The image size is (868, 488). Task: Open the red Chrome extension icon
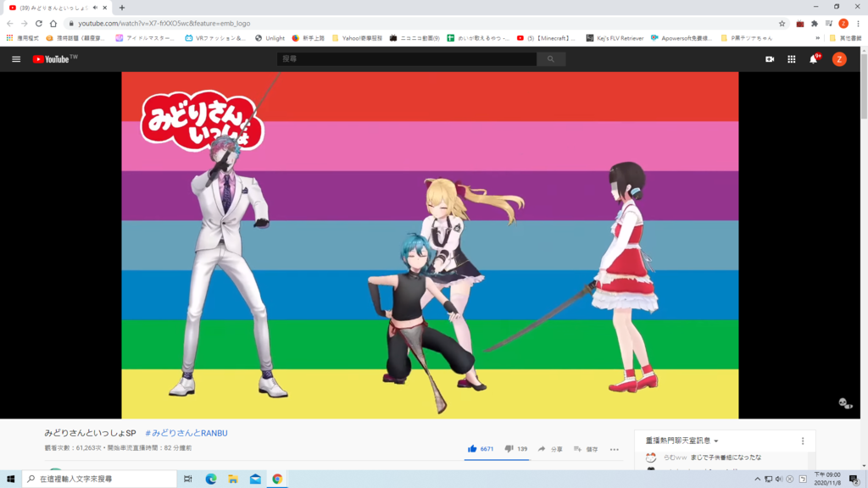point(800,23)
